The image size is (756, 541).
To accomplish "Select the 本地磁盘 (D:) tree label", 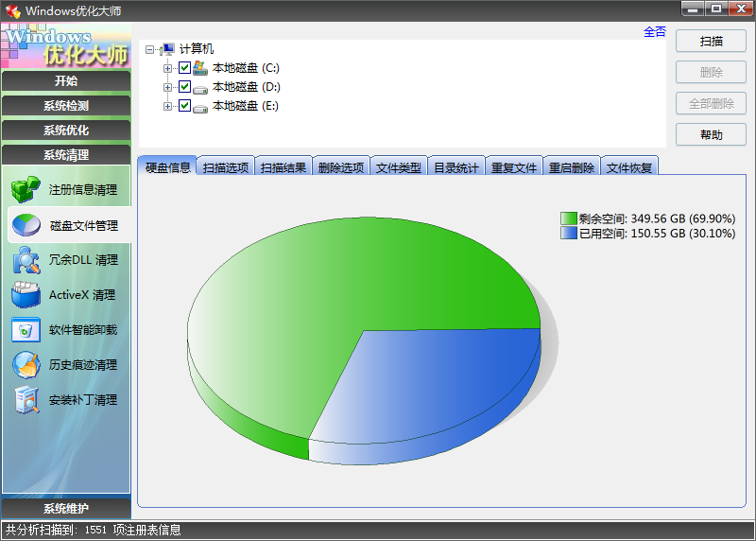I will pos(247,87).
